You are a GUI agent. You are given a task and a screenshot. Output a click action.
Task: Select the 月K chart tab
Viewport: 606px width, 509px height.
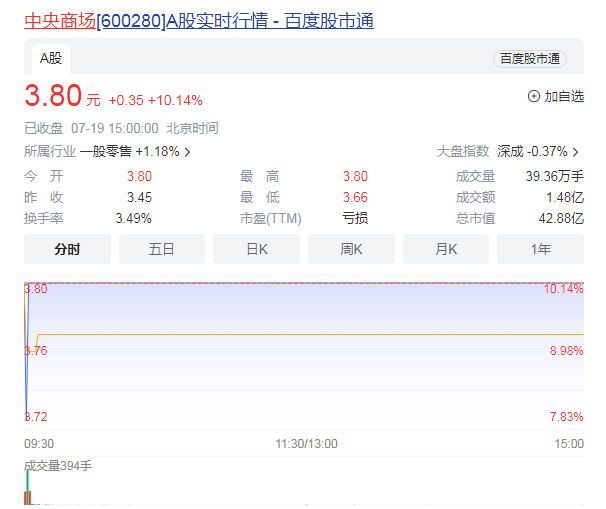445,249
